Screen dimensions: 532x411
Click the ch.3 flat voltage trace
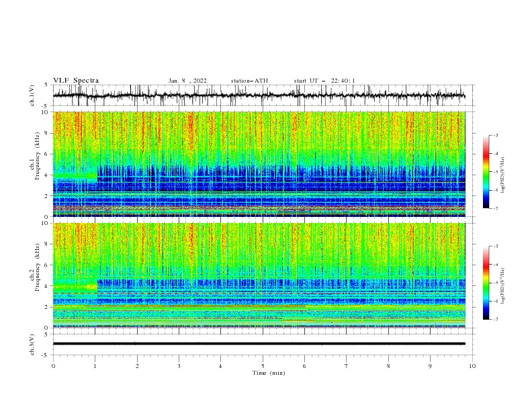[x=259, y=344]
